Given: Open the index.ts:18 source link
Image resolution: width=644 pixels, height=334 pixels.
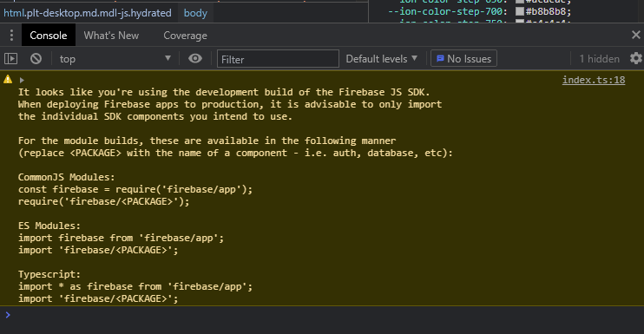Looking at the screenshot, I should point(594,80).
